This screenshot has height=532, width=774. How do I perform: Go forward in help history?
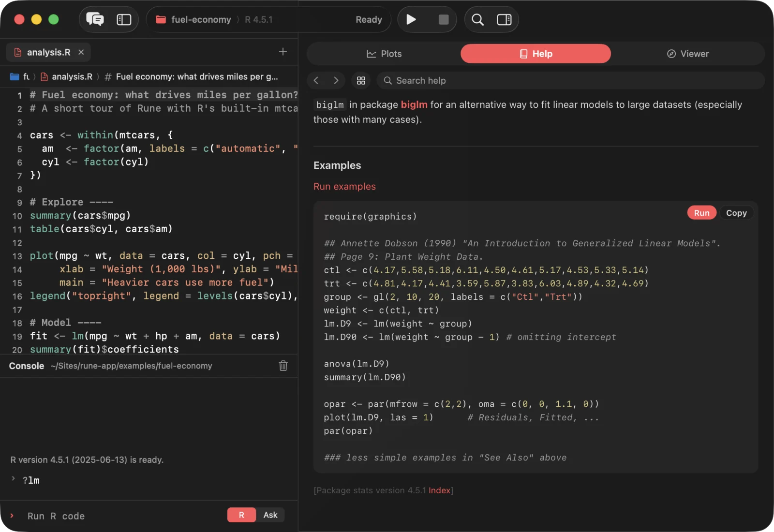(x=336, y=80)
